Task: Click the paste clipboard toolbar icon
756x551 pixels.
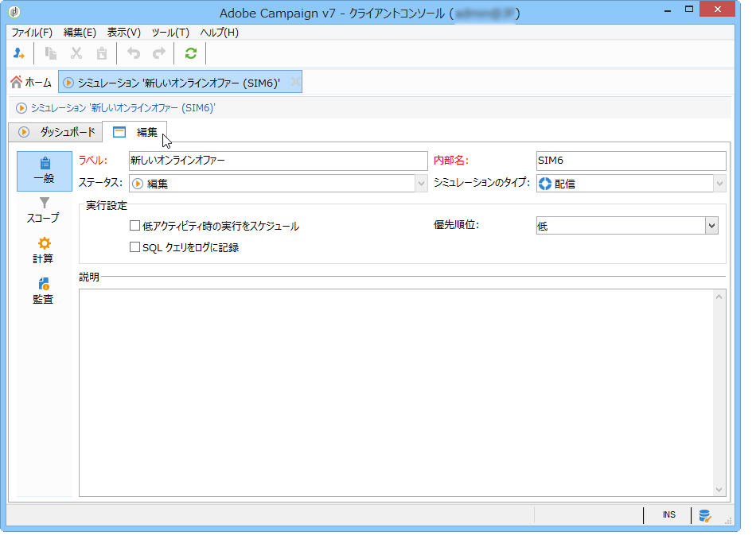Action: 102,53
